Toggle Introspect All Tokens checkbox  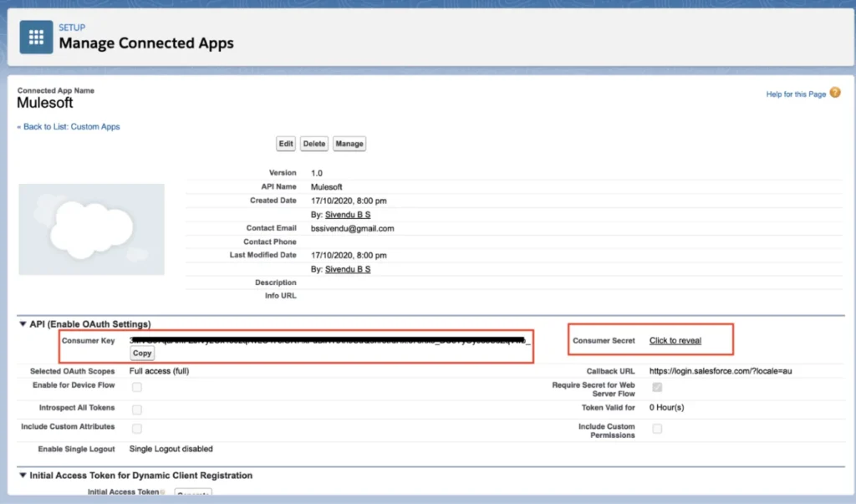(136, 409)
